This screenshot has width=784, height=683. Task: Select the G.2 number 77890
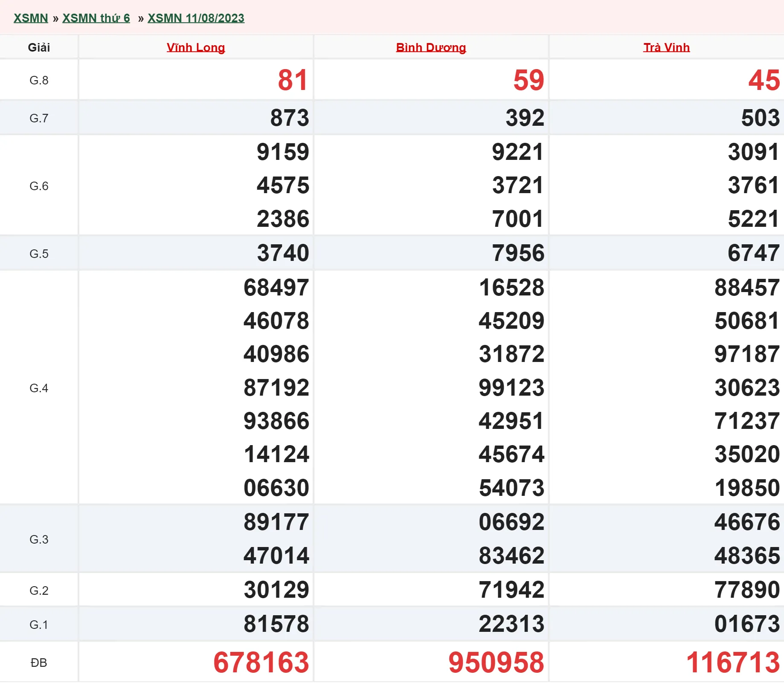pos(747,590)
